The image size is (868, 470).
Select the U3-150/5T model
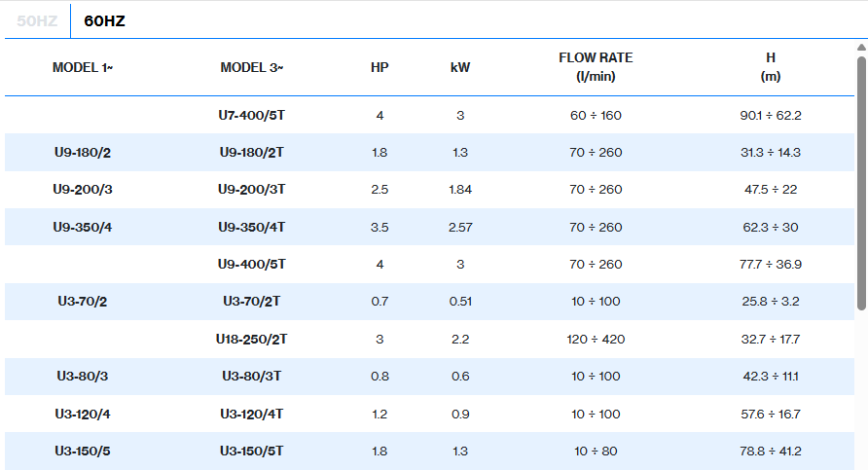click(252, 451)
